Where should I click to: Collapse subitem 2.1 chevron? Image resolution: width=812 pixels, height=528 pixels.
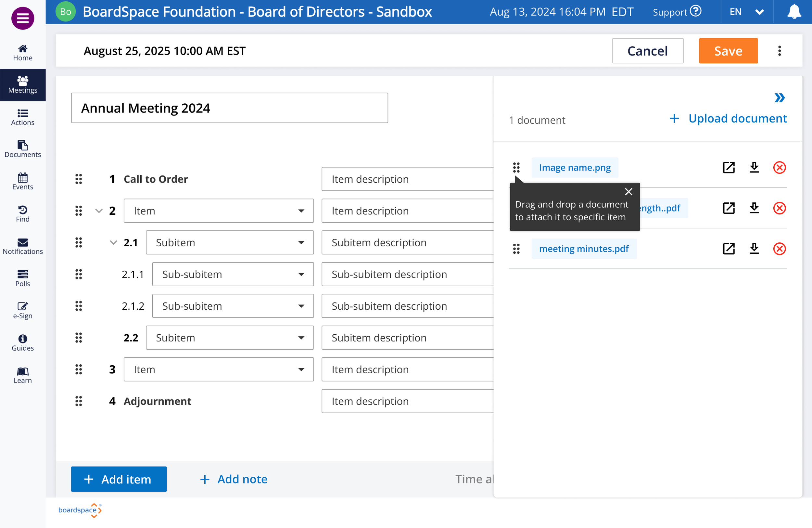point(113,242)
